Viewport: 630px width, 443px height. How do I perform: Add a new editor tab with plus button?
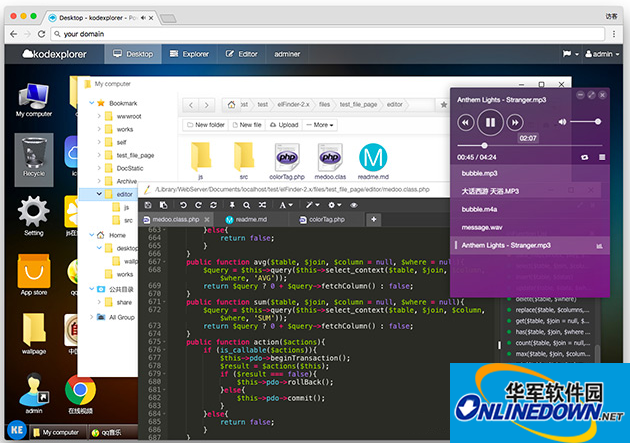374,219
